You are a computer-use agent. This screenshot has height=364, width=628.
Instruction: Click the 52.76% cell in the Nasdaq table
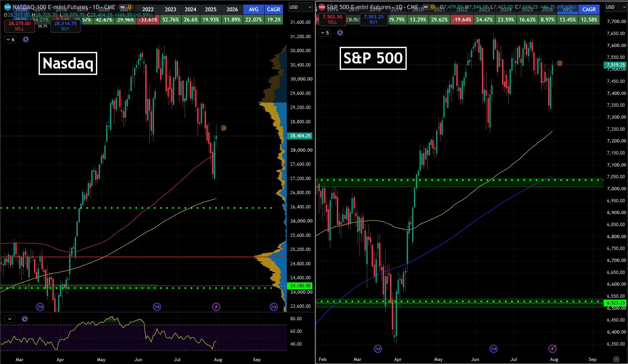[171, 20]
